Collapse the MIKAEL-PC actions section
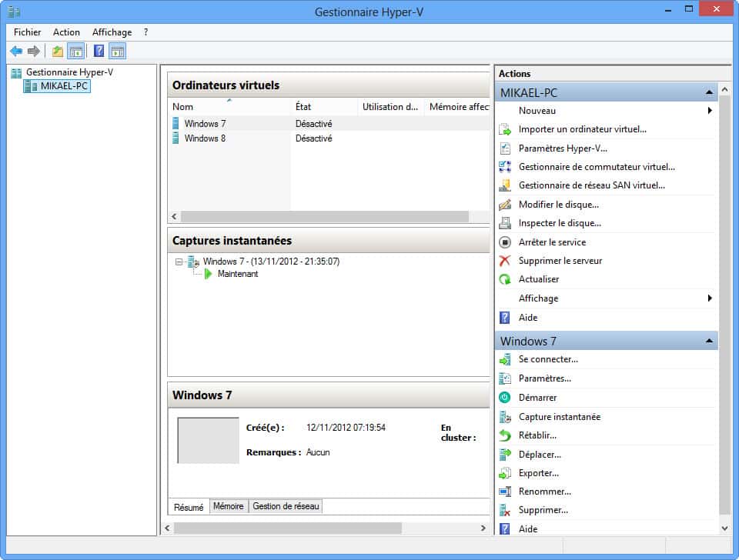This screenshot has height=560, width=739. pos(709,92)
